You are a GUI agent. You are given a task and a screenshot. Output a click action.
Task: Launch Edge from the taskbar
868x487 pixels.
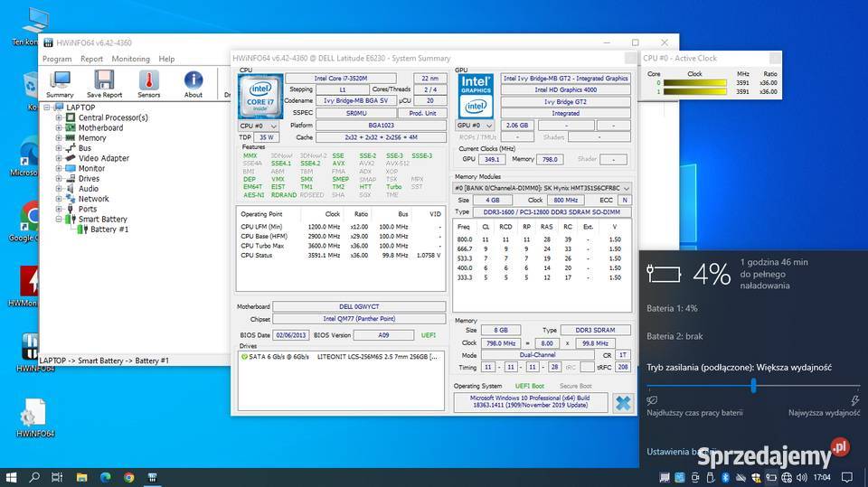pyautogui.click(x=105, y=477)
